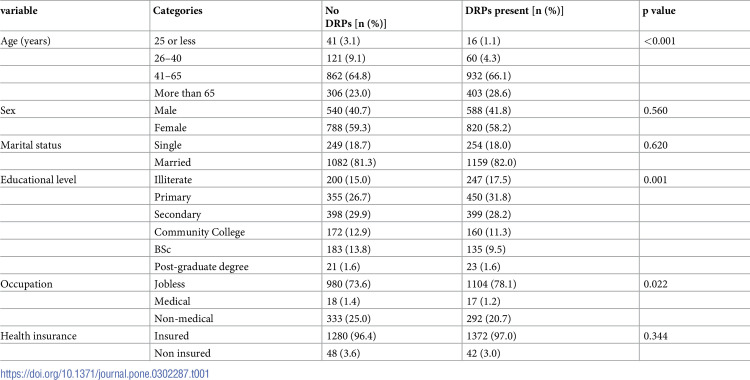Screen dimensions: 750x380
Task: Click the 'Marital status' variable label
Action: 31,145
